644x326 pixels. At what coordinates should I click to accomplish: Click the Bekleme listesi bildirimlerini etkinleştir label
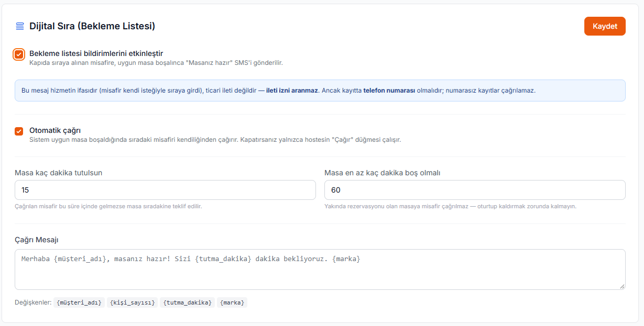pyautogui.click(x=96, y=53)
